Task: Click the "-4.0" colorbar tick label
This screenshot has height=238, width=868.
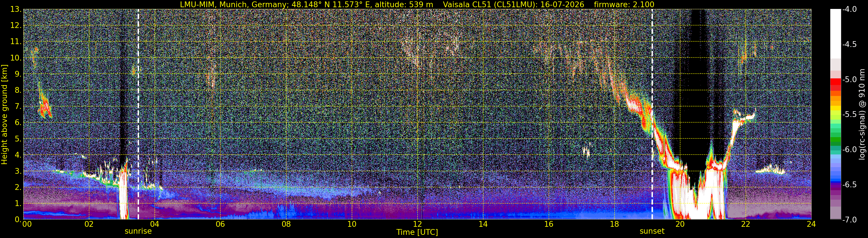Action: (849, 10)
